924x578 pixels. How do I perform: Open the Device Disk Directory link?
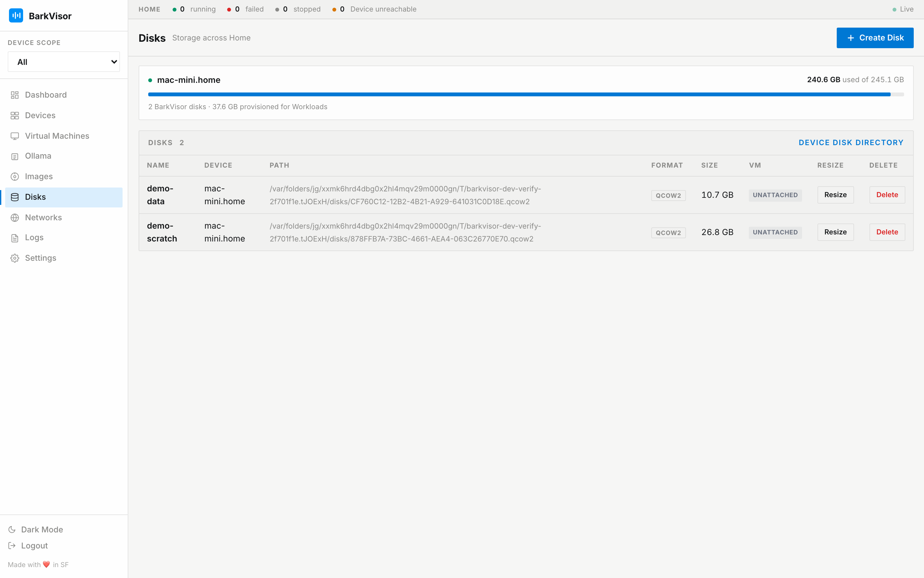[x=851, y=143]
